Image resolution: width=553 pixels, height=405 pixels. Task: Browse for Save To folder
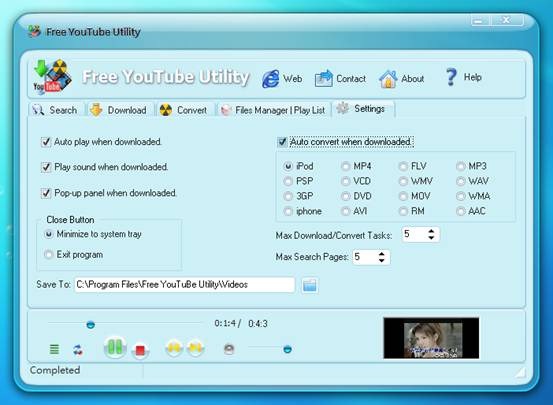tap(310, 285)
